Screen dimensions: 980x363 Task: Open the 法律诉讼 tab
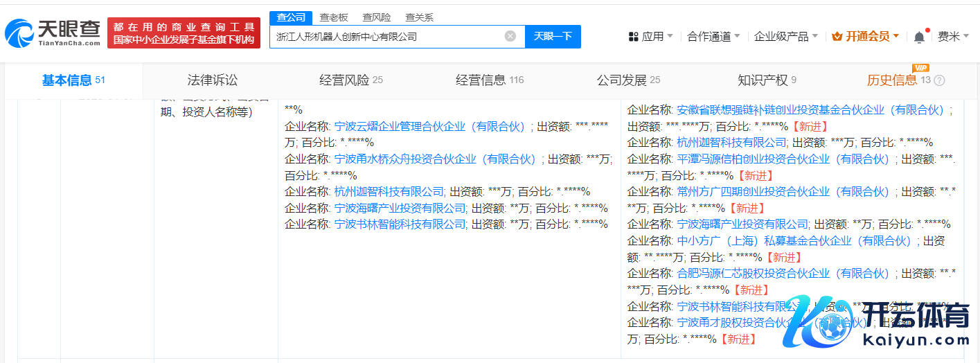coord(212,80)
